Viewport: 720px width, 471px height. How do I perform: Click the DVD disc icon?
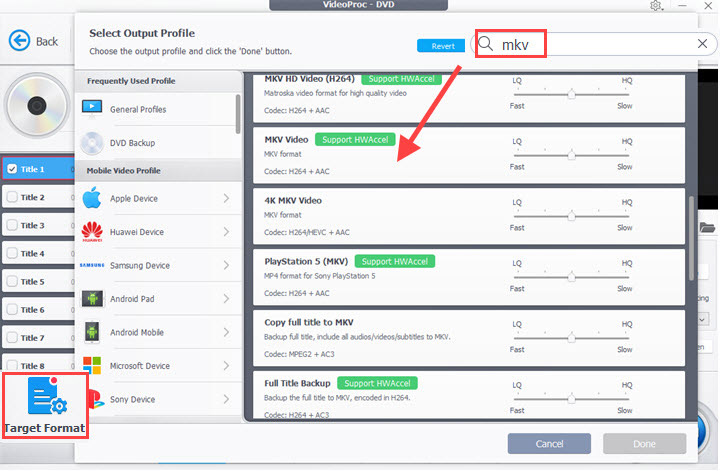(37, 106)
